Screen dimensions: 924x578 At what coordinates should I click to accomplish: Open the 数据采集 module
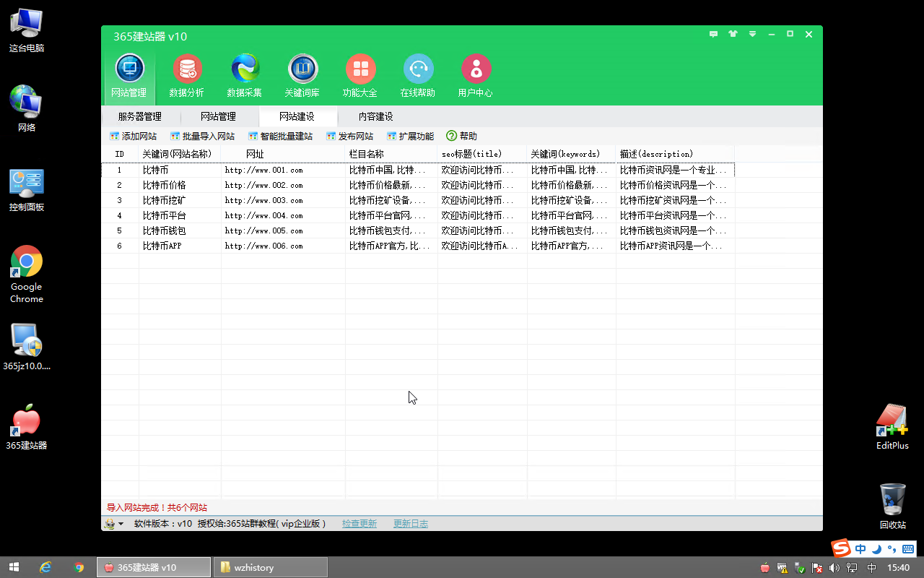coord(245,75)
